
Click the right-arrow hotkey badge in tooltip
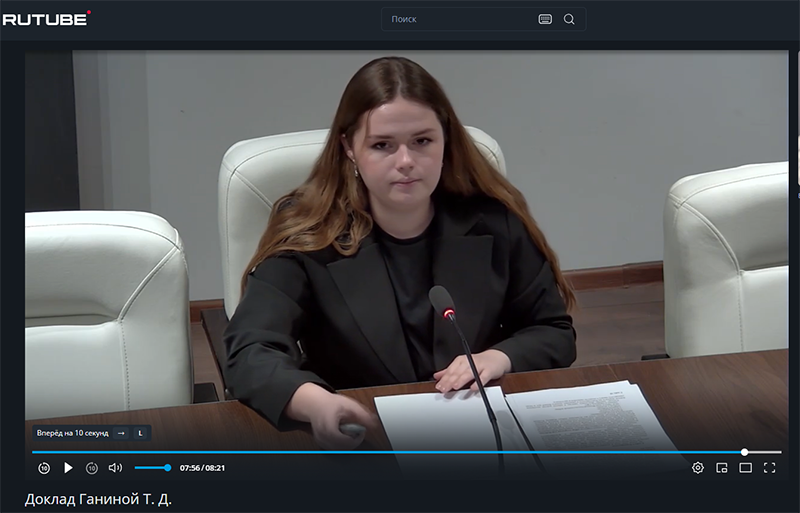pos(120,433)
